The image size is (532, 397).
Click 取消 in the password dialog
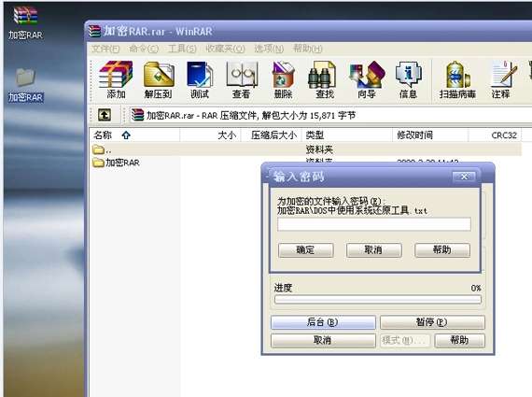click(x=374, y=250)
